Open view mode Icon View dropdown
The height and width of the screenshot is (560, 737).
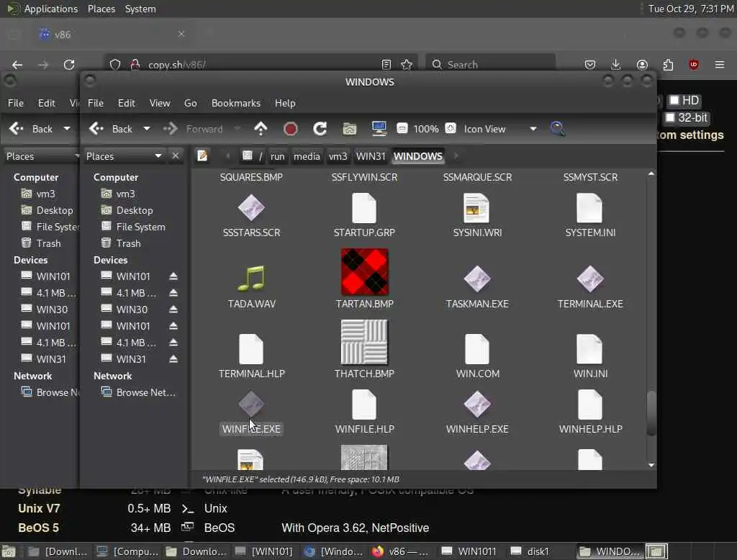click(500, 128)
